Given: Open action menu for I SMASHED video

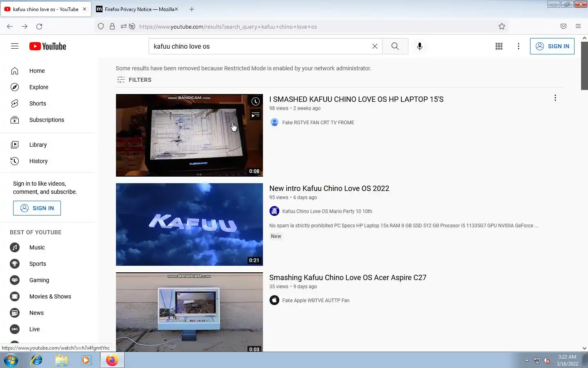Looking at the screenshot, I should pyautogui.click(x=555, y=98).
